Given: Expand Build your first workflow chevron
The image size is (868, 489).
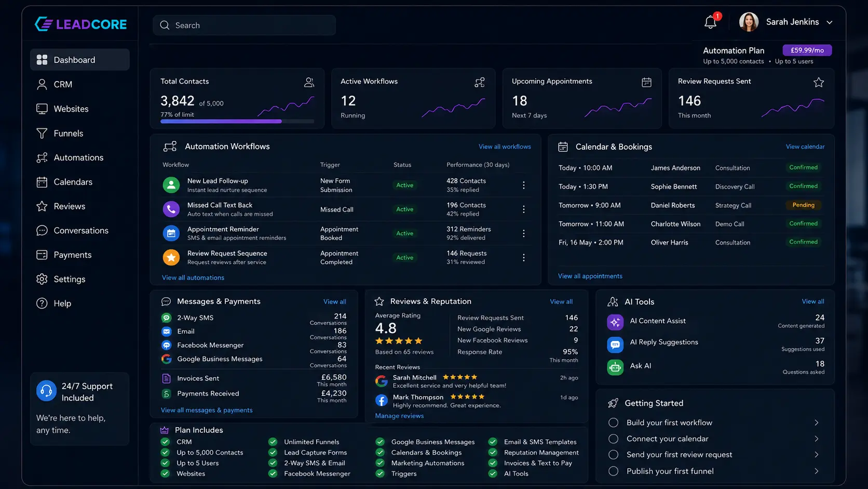Looking at the screenshot, I should [817, 422].
